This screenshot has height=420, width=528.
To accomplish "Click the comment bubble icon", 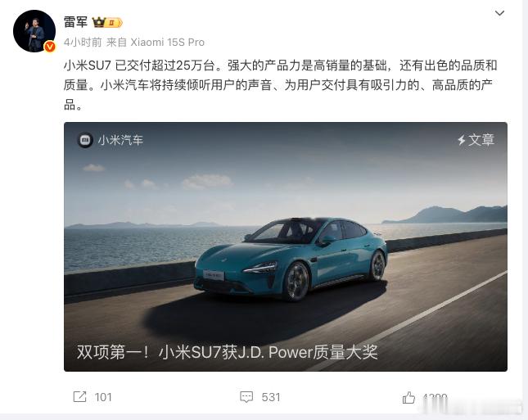I will 246,397.
